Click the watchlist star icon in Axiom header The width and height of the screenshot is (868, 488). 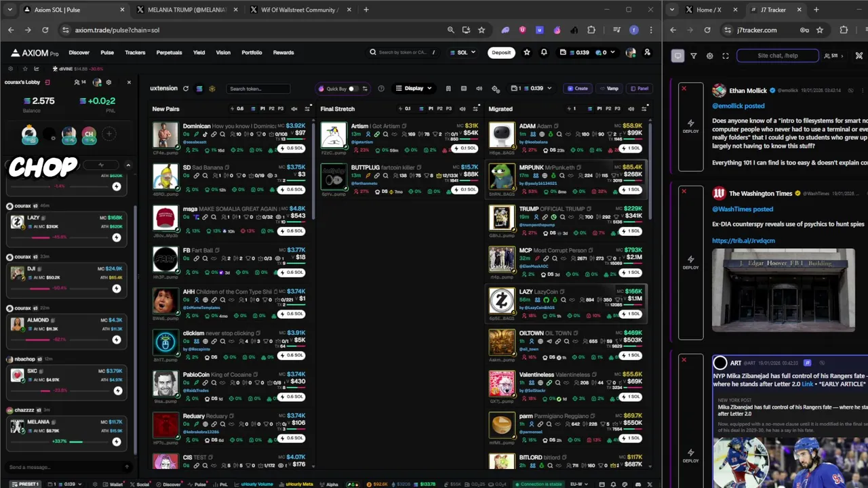click(x=527, y=52)
